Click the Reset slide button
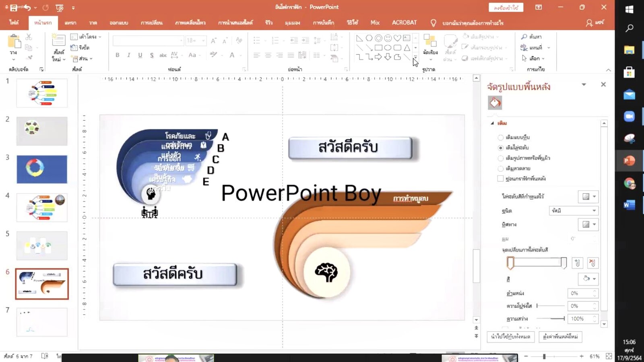The width and height of the screenshot is (644, 362). (81, 47)
